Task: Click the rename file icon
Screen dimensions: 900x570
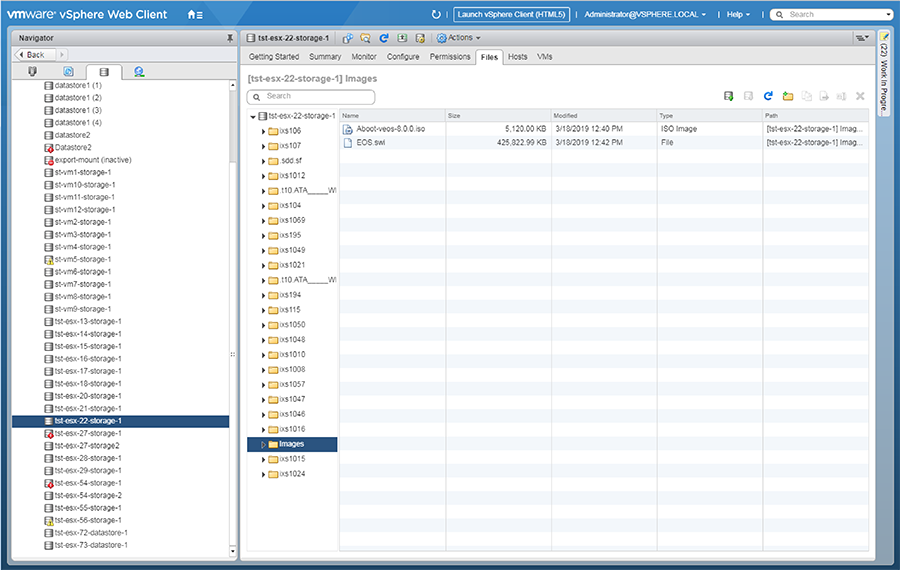Action: point(841,96)
